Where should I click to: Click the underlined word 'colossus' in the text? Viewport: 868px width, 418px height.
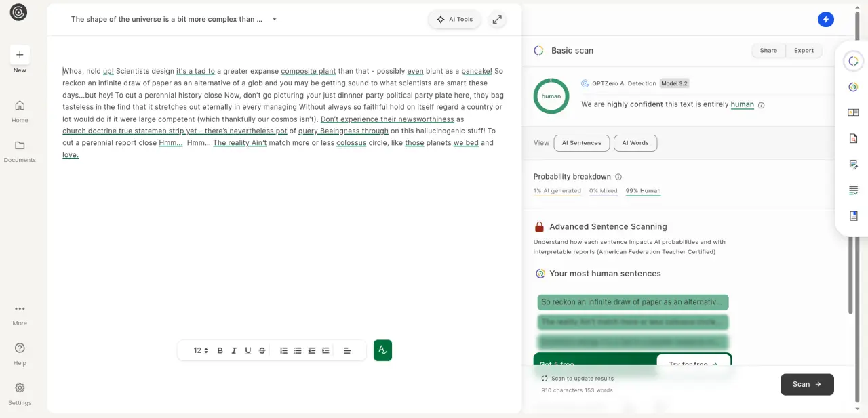coord(351,143)
